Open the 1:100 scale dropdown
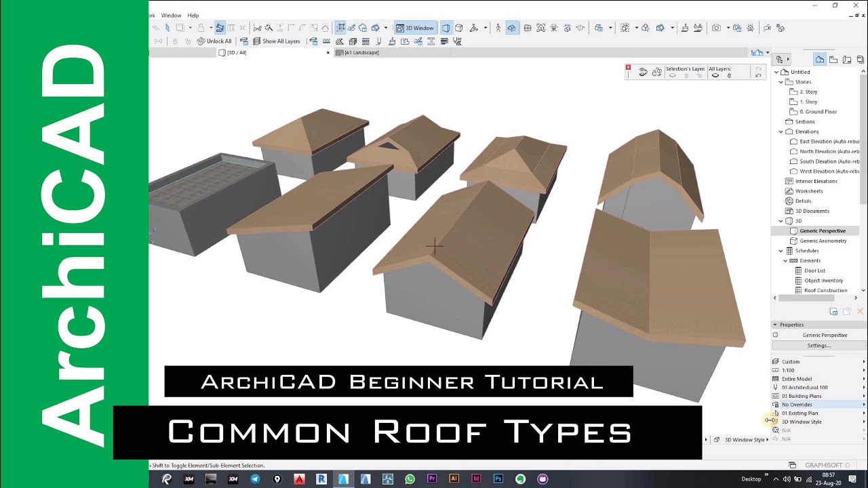The image size is (868, 488). pos(819,370)
